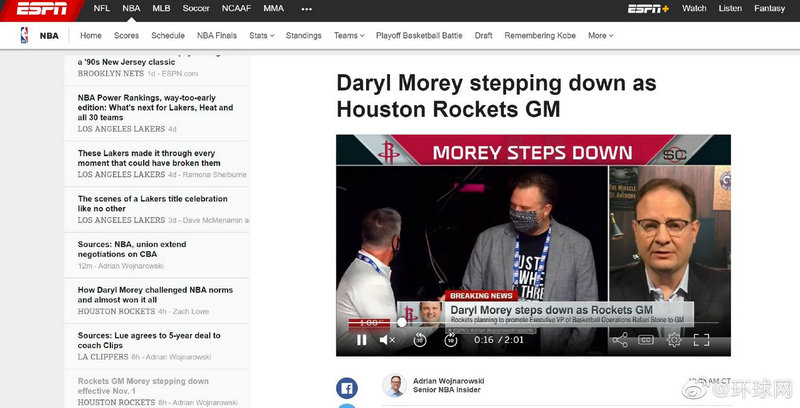Click the video share icon

coord(619,340)
